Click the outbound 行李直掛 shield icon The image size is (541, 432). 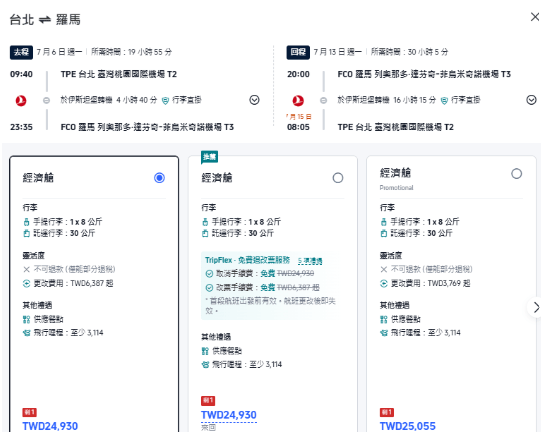click(x=165, y=100)
